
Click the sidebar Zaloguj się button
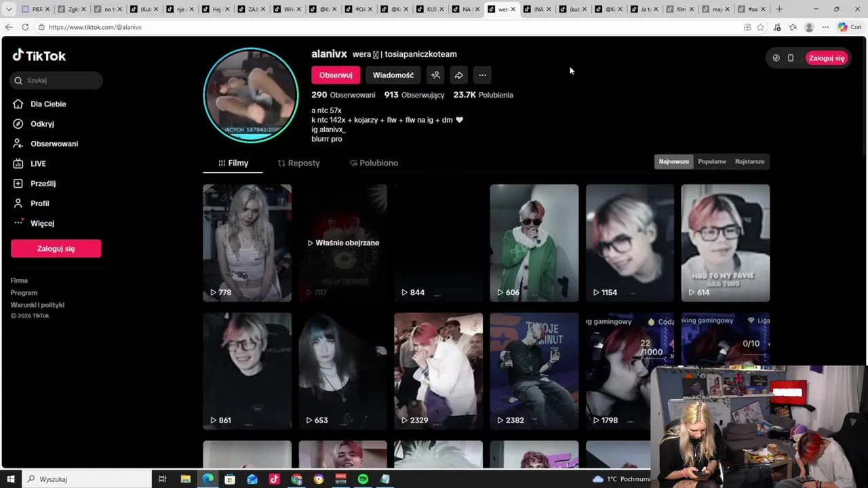(x=56, y=249)
